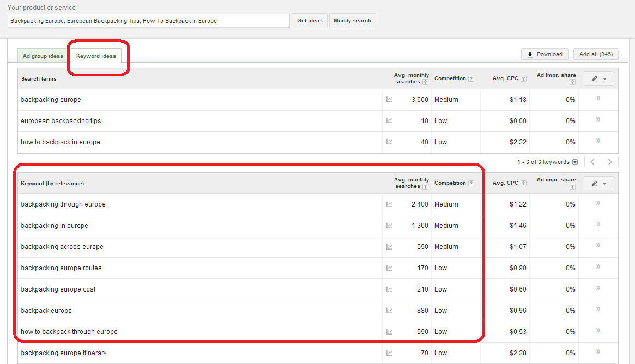The height and width of the screenshot is (364, 635).
Task: Switch to Ad group ideas tab
Action: tap(43, 56)
